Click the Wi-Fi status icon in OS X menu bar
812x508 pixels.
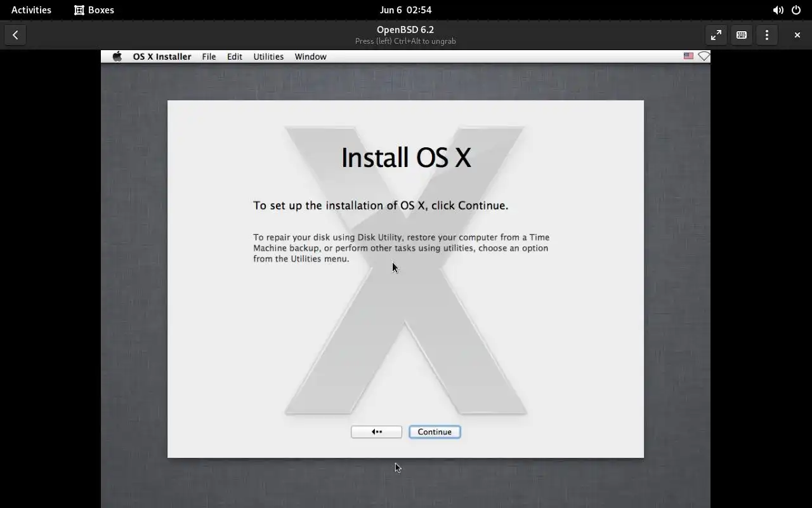click(x=704, y=57)
